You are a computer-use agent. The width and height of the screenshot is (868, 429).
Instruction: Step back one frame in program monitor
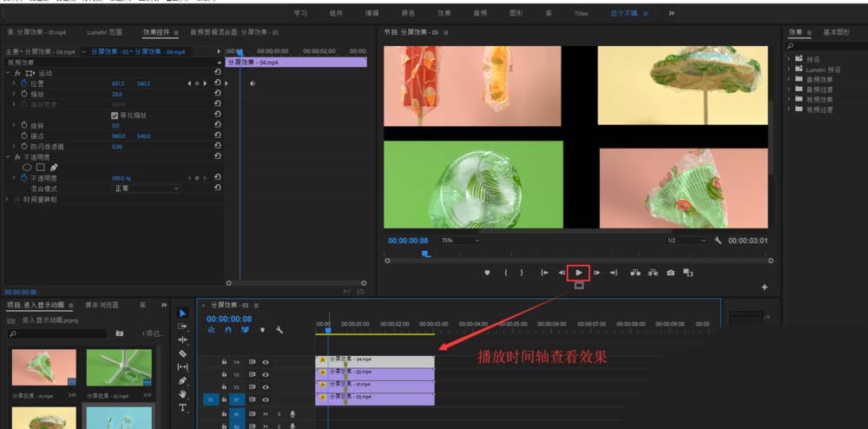tap(562, 273)
